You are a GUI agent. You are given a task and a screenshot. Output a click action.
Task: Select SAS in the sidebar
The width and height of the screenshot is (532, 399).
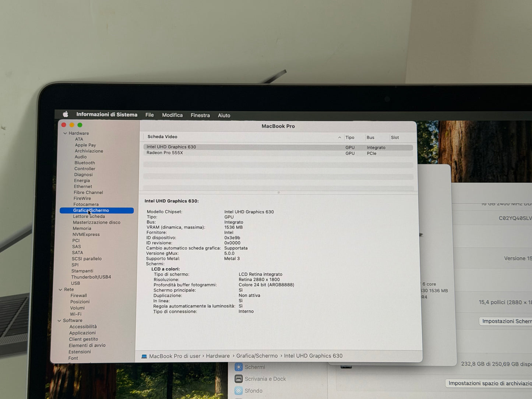click(x=76, y=247)
